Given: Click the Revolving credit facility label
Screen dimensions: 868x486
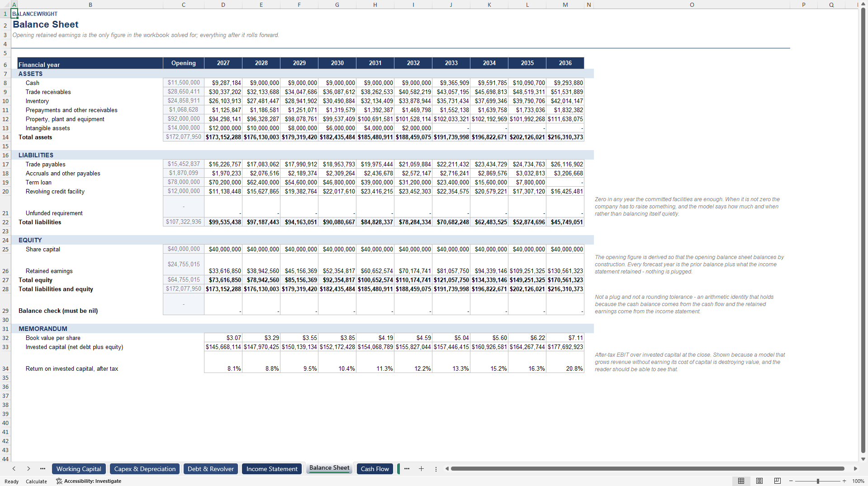Looking at the screenshot, I should 55,191.
